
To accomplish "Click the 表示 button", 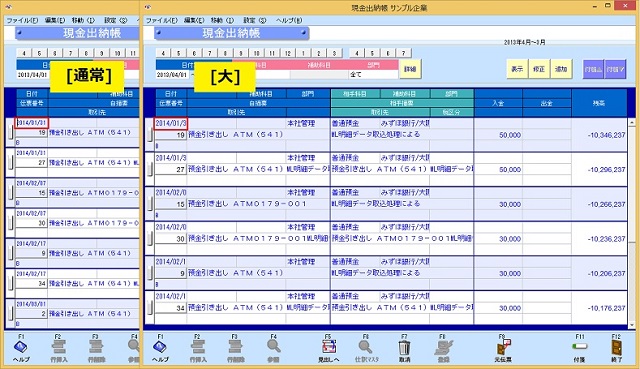I will (x=517, y=69).
